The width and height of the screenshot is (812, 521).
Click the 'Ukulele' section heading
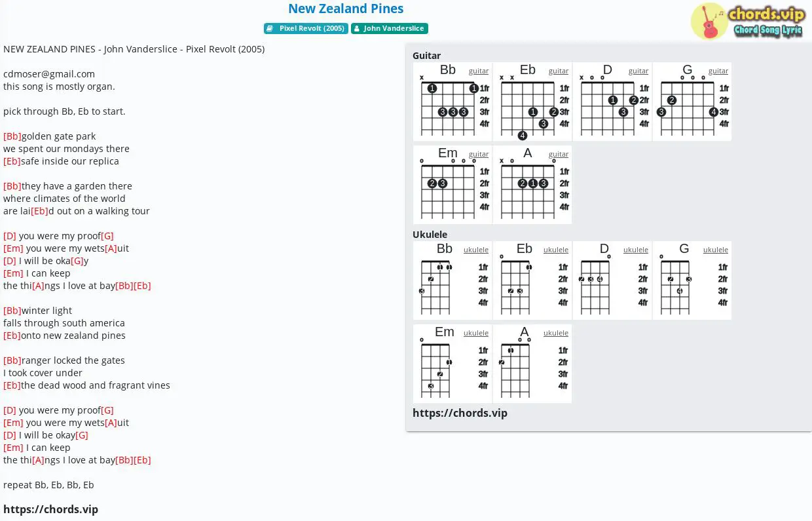(430, 235)
